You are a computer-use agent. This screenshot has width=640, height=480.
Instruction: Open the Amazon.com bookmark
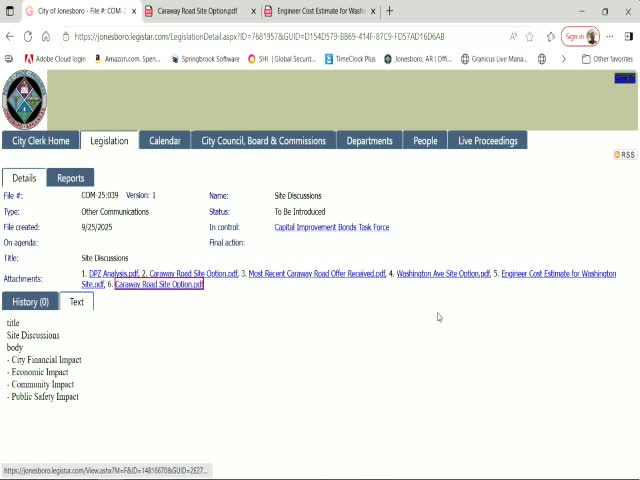coord(128,59)
